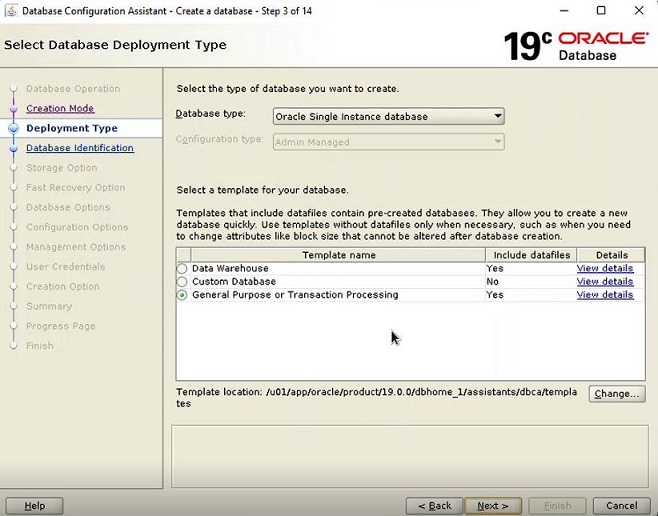
Task: Click the Database type dropdown arrow
Action: click(497, 116)
